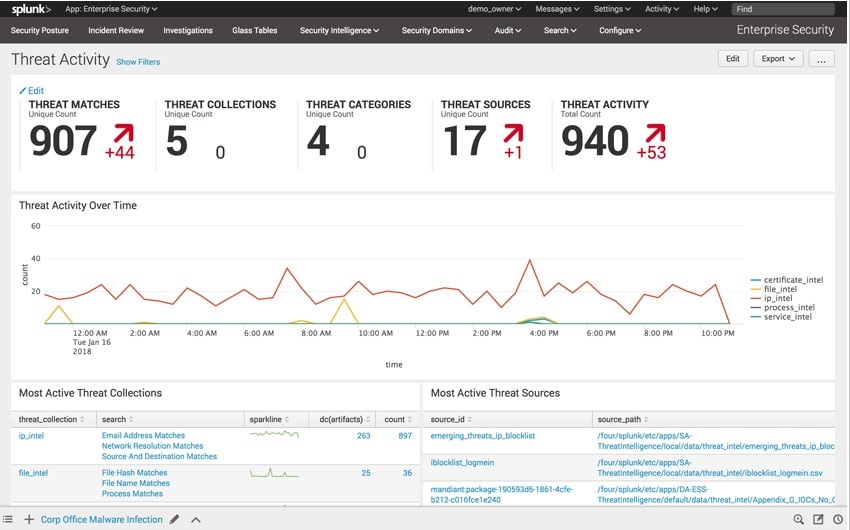Open App: Enterprise Security dropdown
Viewport: 850px width, 530px height.
[111, 9]
